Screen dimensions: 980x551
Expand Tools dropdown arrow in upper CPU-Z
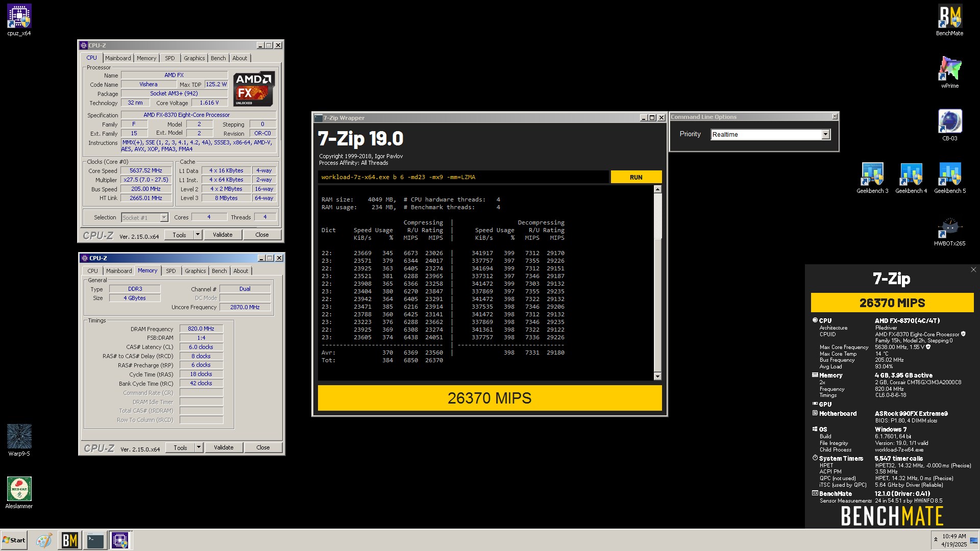[x=198, y=235]
